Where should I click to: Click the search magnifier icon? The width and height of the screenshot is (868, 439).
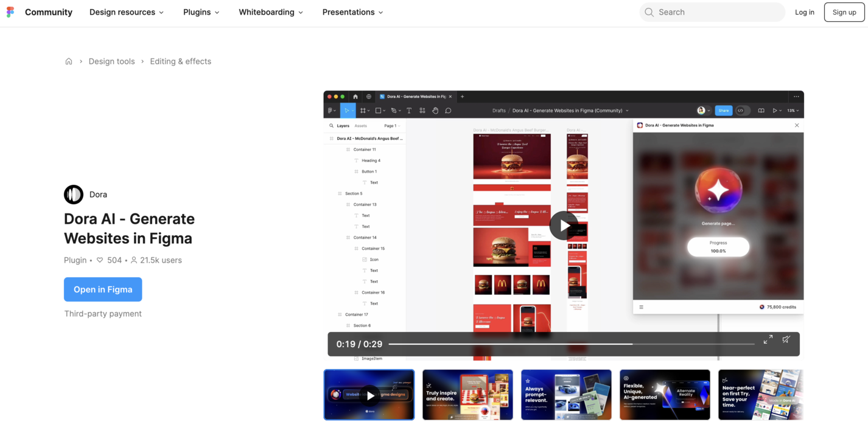click(x=649, y=12)
